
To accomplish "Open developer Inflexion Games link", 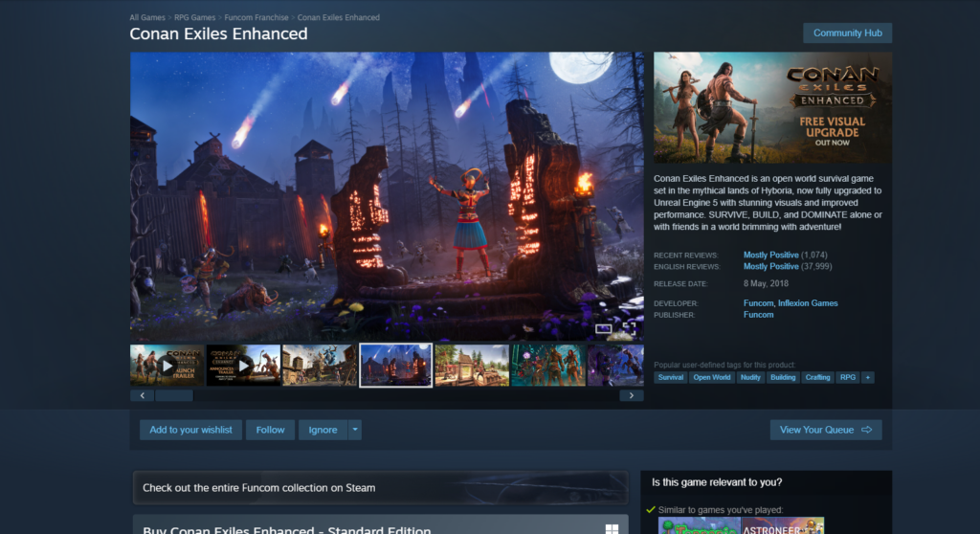I will (x=808, y=303).
